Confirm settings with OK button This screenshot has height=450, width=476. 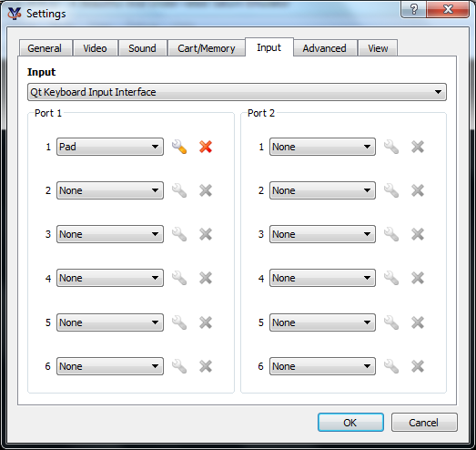point(350,423)
